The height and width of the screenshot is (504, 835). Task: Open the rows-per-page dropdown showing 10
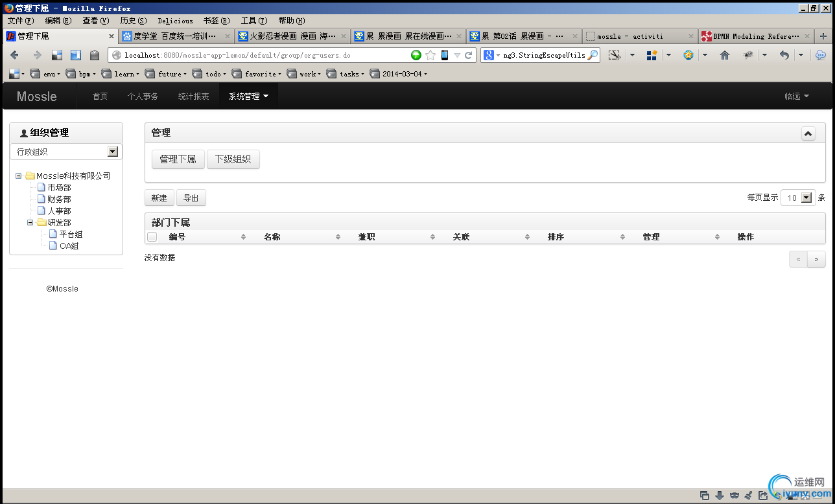point(798,198)
